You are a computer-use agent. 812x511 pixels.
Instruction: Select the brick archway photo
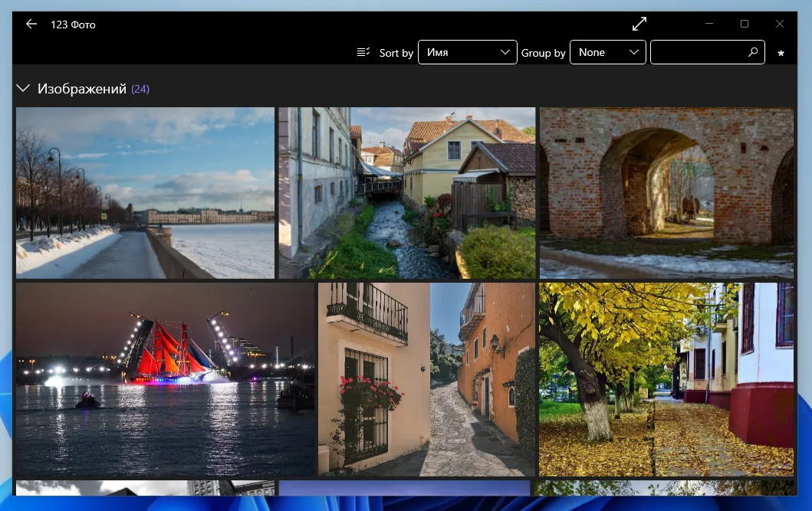tap(666, 192)
